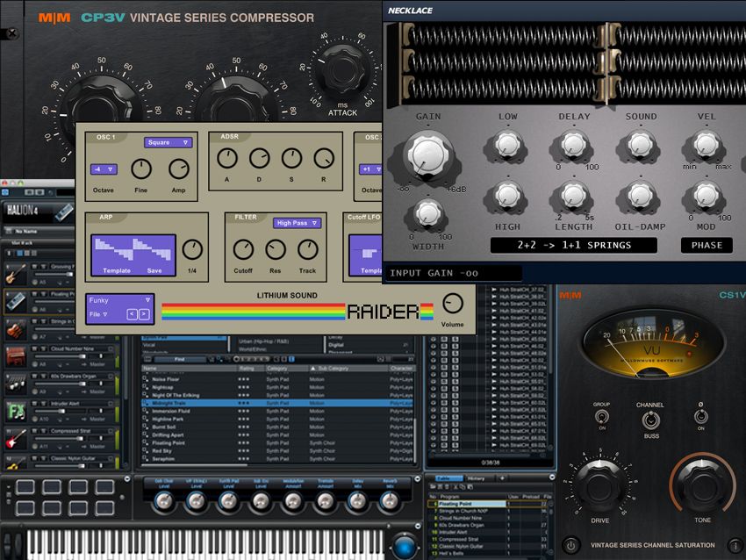Image resolution: width=746 pixels, height=560 pixels.
Task: Toggle the PHASE button on the Necklace reverb
Action: (707, 246)
